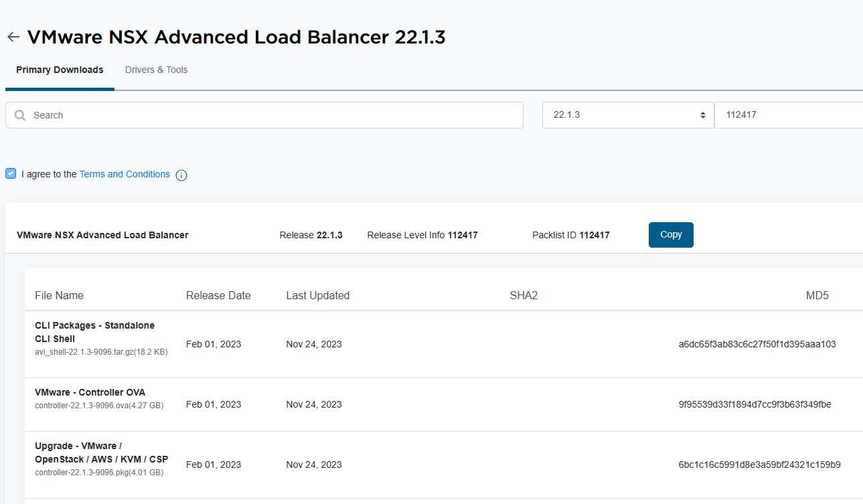Open the Terms and Conditions link
This screenshot has width=863, height=504.
125,174
